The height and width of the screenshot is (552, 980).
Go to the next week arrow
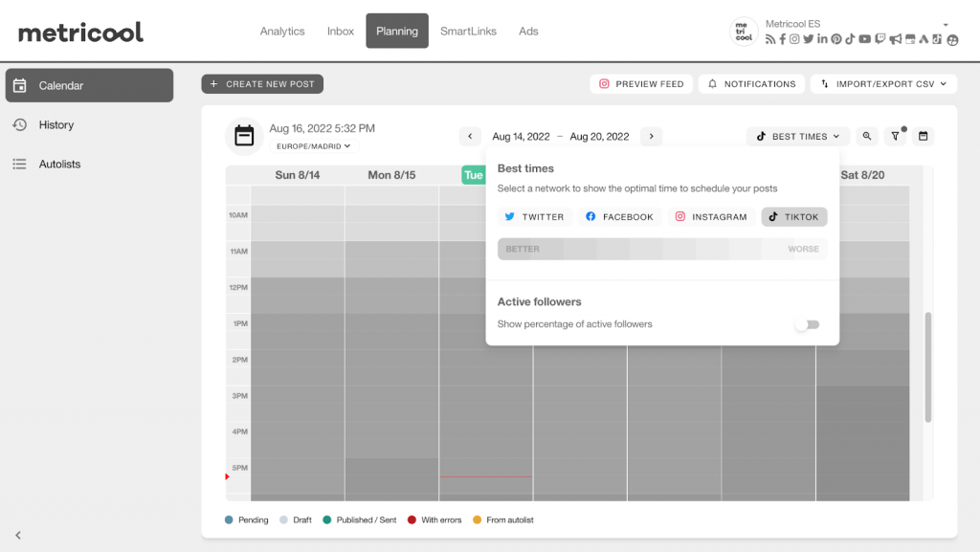coord(651,136)
